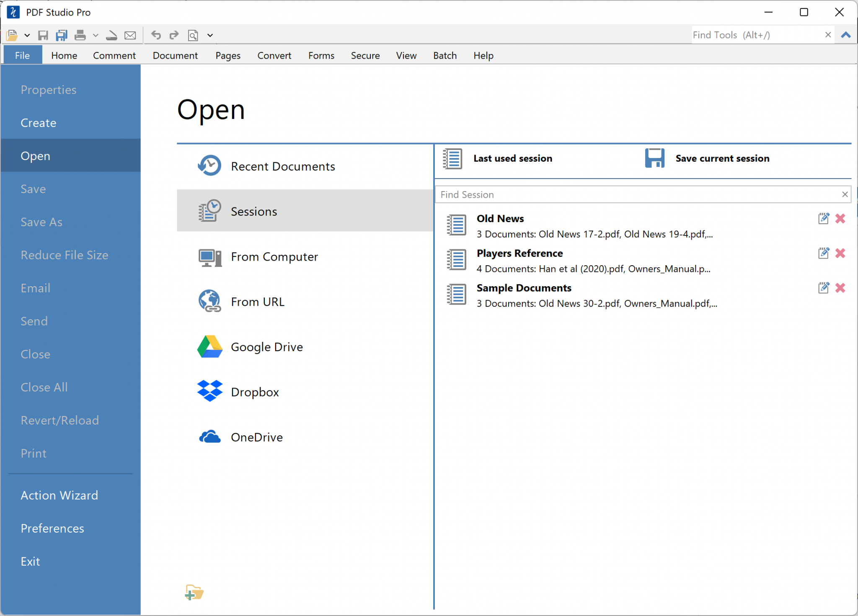The image size is (858, 616).
Task: Delete the Players Reference session
Action: pyautogui.click(x=840, y=253)
